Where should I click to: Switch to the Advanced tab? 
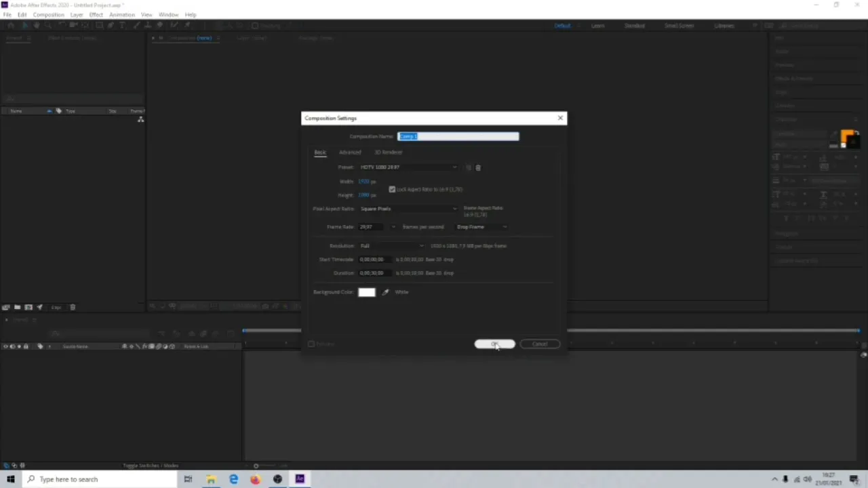[x=350, y=152]
